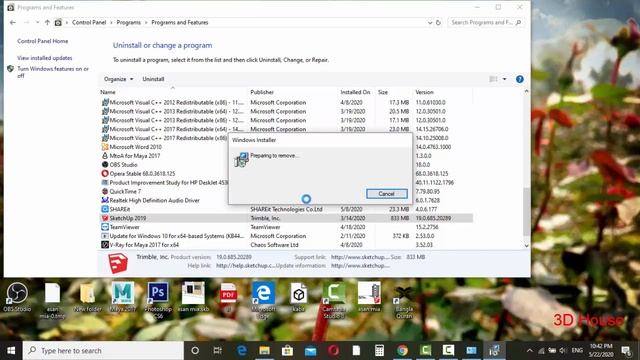Select the SHAREit program entry

coord(287,209)
